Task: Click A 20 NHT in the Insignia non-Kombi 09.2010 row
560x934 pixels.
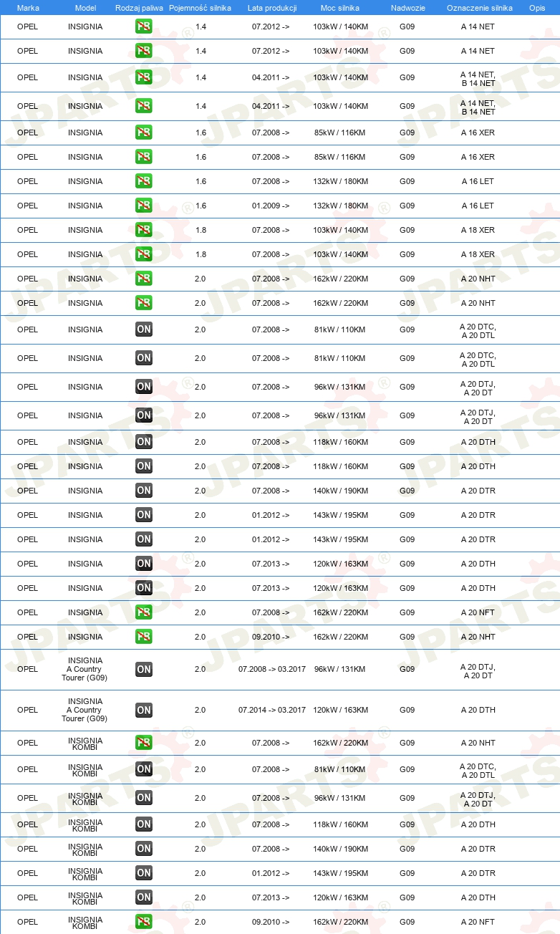Action: [478, 637]
